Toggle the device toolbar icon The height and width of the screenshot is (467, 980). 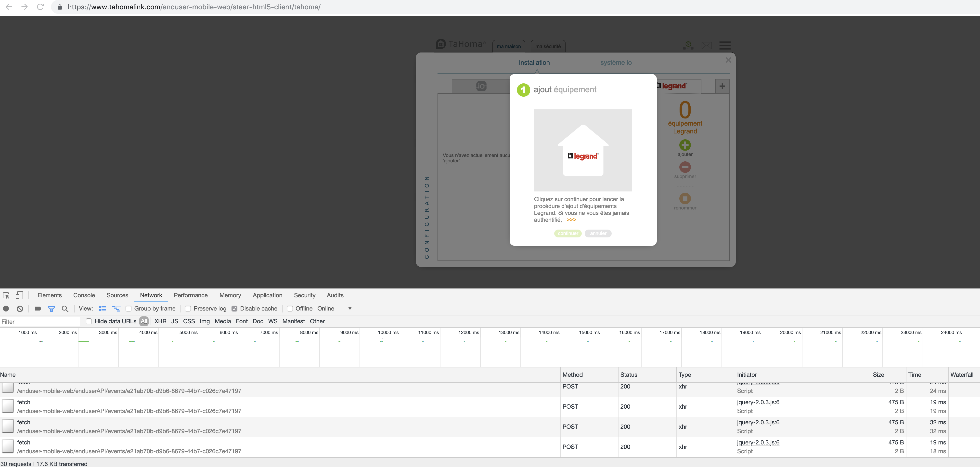[19, 295]
